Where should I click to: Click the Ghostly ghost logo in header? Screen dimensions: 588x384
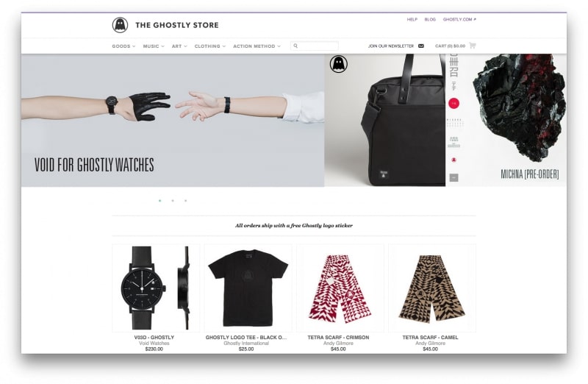pyautogui.click(x=120, y=25)
